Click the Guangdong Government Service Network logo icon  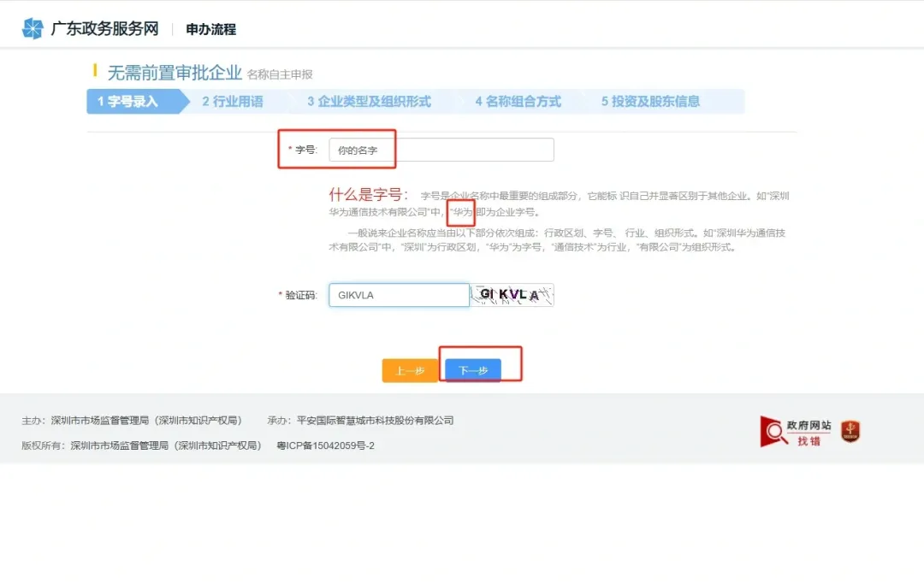[x=32, y=28]
